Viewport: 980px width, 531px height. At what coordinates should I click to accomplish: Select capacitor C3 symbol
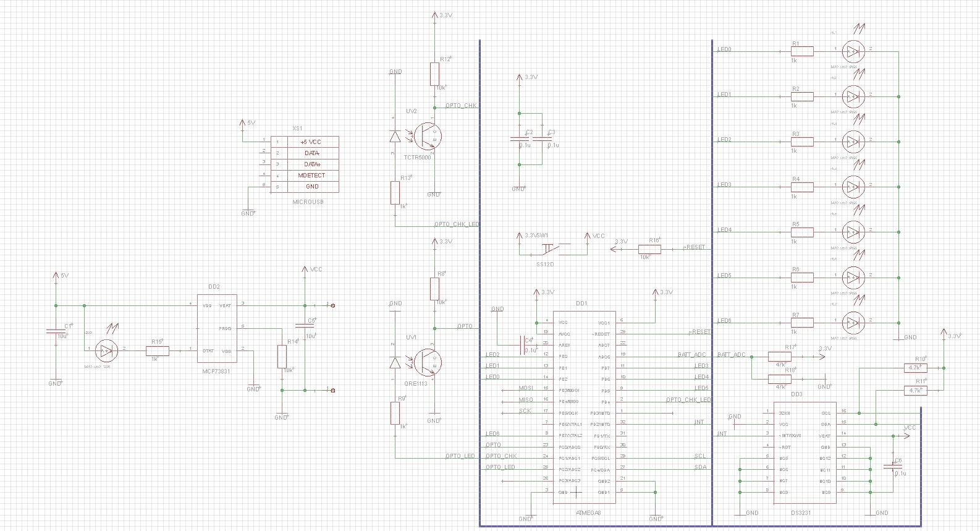(x=542, y=140)
